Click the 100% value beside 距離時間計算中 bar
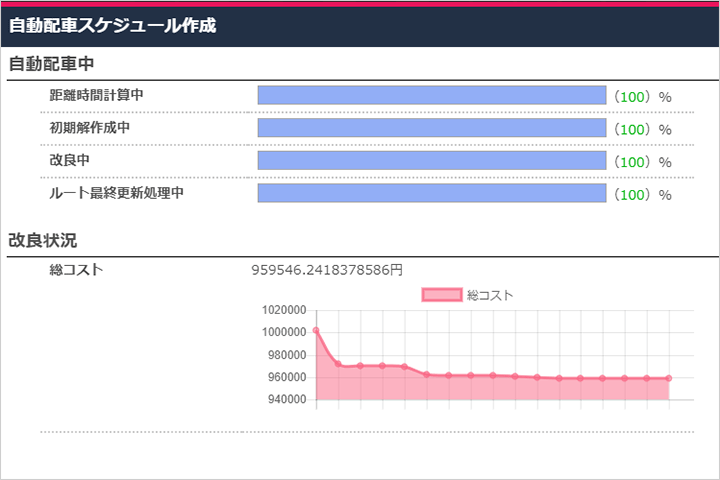Viewport: 720px width, 480px height. point(641,97)
